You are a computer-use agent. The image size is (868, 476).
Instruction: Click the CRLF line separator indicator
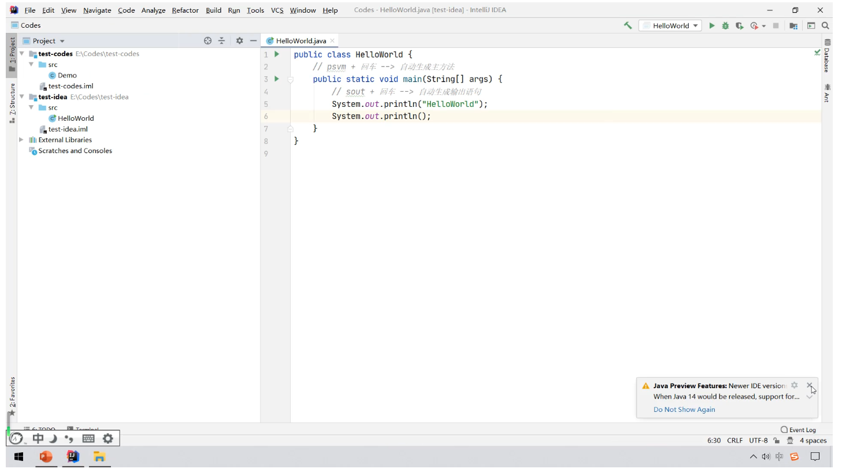(x=735, y=440)
